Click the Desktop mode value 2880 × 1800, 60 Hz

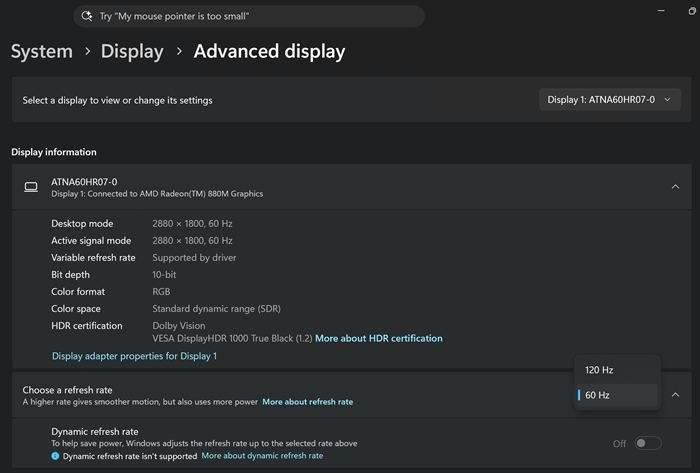pos(192,224)
